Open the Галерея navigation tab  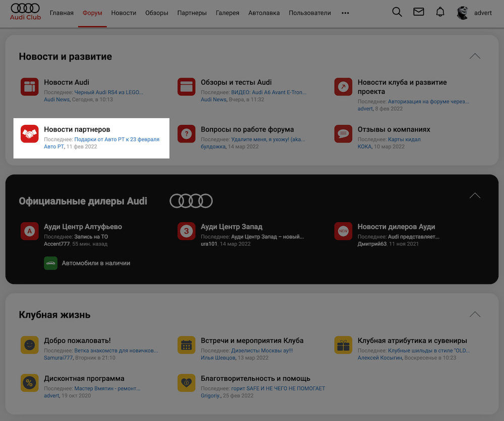click(227, 13)
